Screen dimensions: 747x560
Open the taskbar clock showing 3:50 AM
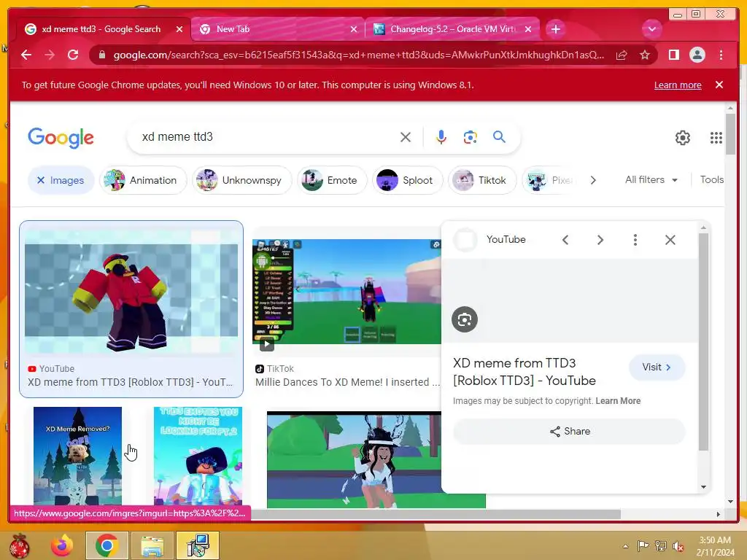click(715, 546)
